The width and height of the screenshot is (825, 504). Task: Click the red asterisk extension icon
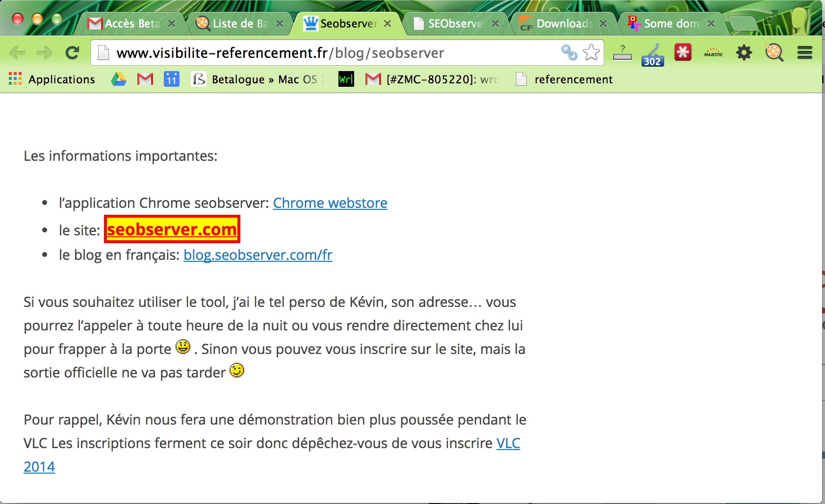point(682,52)
